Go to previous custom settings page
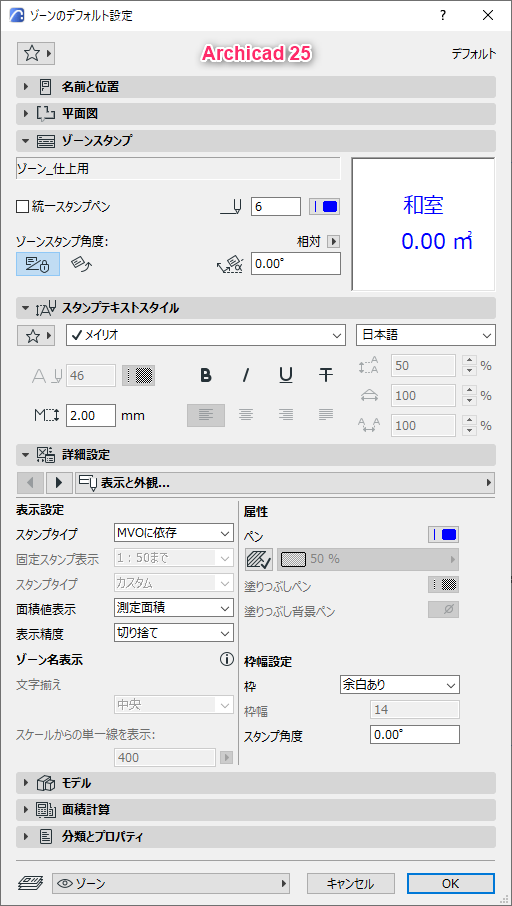 (x=31, y=482)
